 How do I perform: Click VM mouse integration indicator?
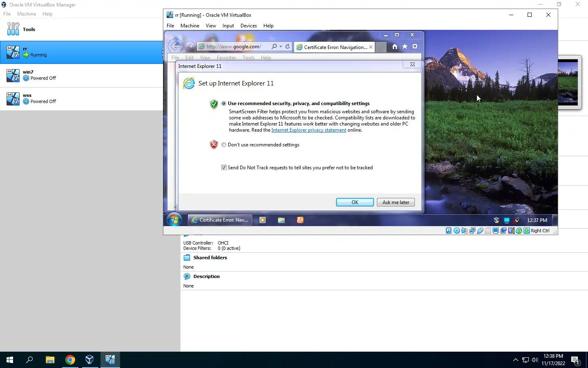519,231
